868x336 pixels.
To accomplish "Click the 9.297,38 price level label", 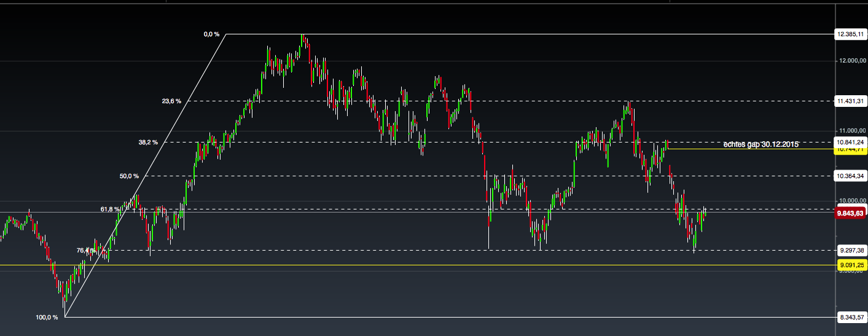I will tap(850, 250).
